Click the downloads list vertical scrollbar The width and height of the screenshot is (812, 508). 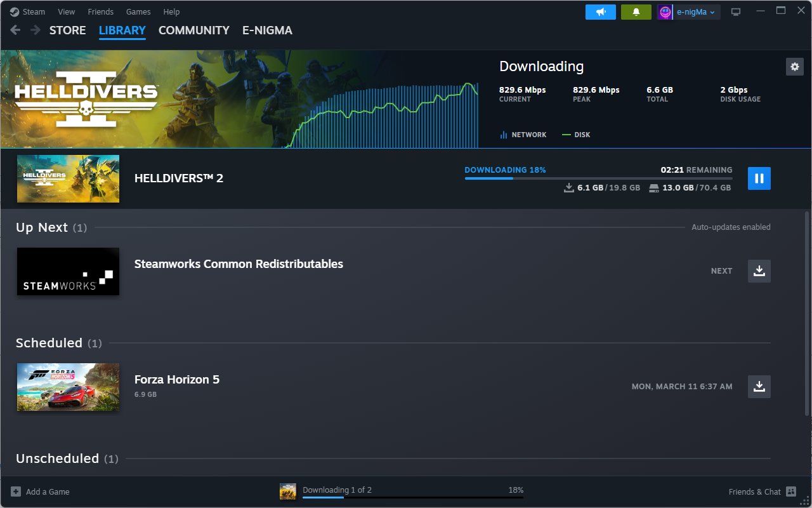pyautogui.click(x=807, y=314)
